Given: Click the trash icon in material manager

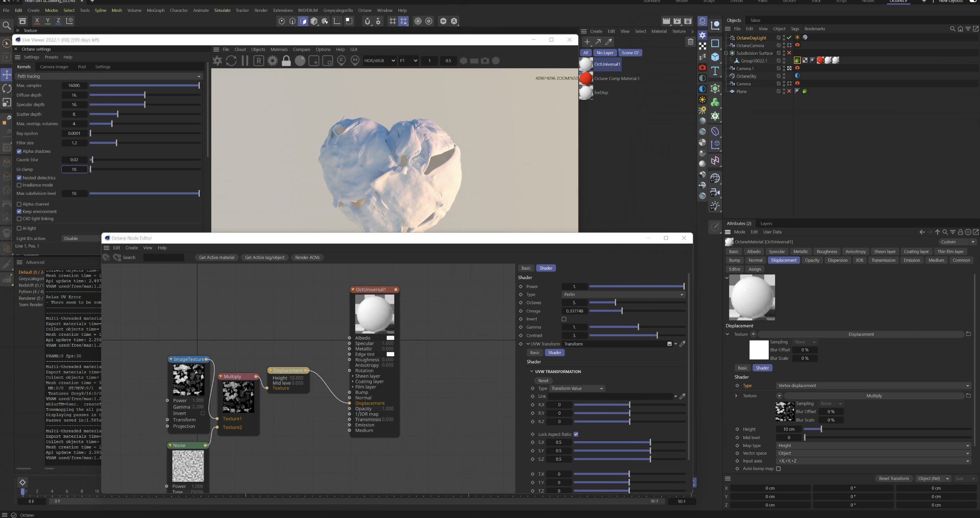Looking at the screenshot, I should tap(690, 42).
